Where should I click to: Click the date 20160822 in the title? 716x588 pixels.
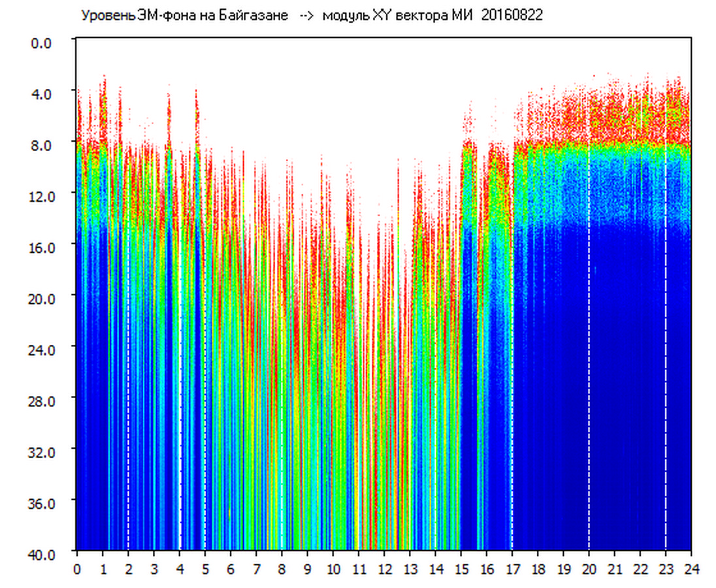(x=512, y=16)
